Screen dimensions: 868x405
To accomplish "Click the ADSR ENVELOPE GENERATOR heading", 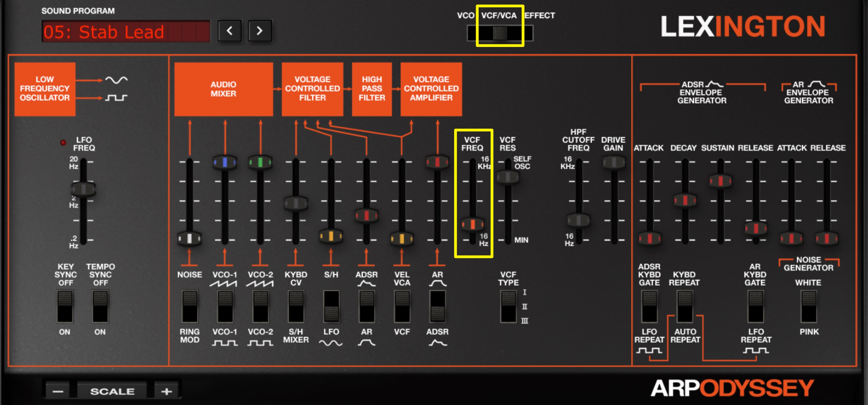I will pyautogui.click(x=702, y=92).
